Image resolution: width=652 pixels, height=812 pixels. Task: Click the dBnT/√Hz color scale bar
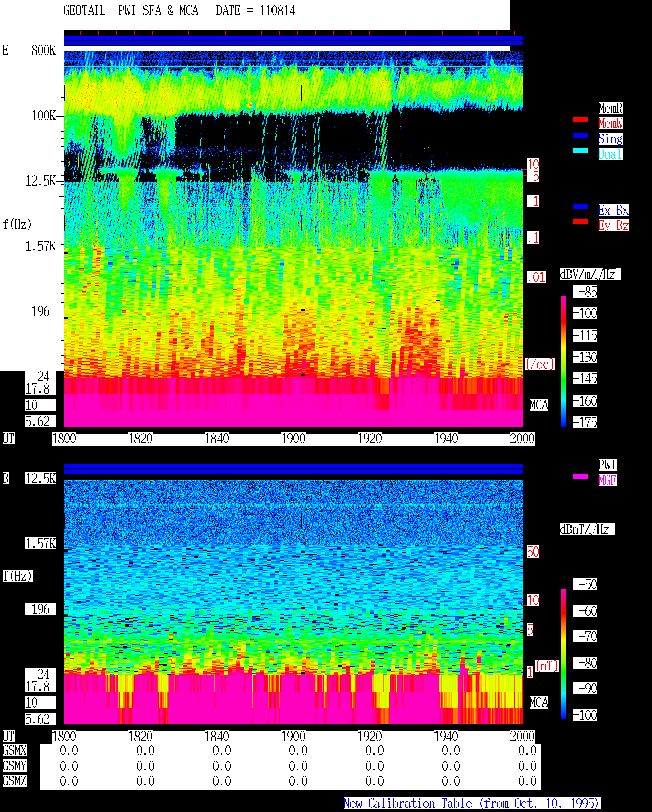(563, 654)
